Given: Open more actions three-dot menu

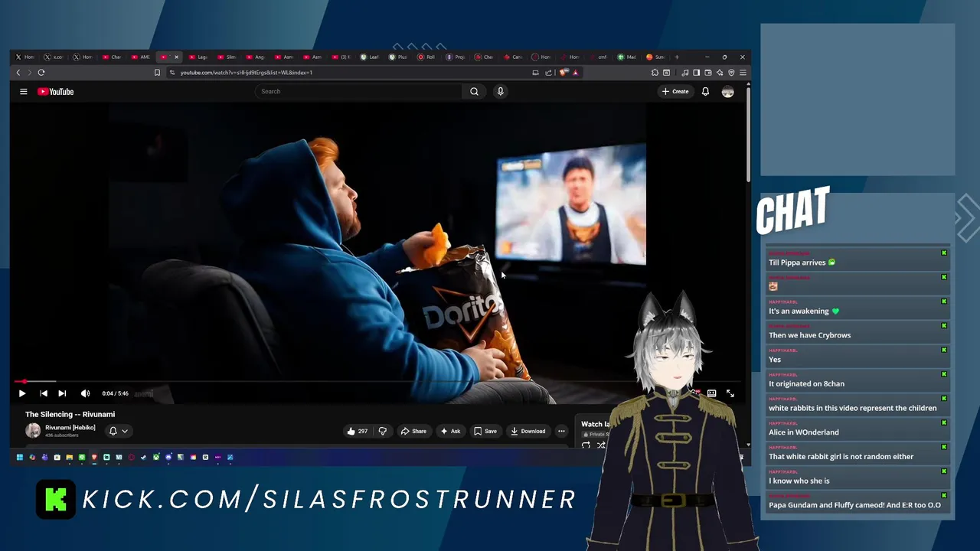Looking at the screenshot, I should pyautogui.click(x=561, y=431).
